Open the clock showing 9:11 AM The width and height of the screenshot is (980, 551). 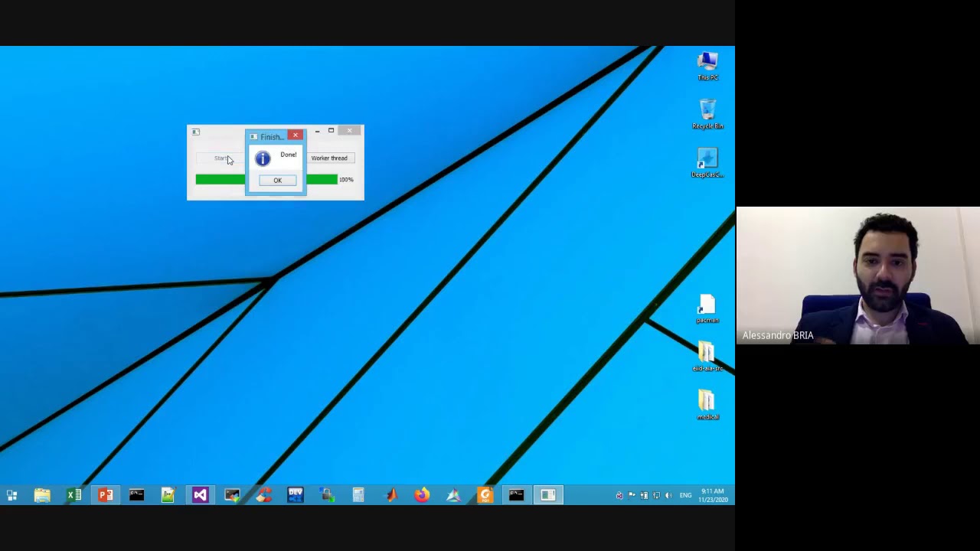tap(713, 496)
